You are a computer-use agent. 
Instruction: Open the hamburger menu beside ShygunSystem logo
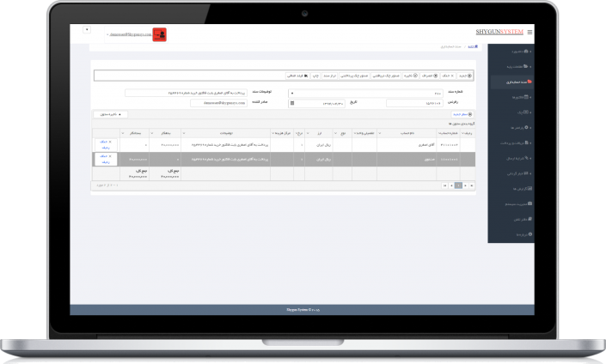click(x=529, y=31)
